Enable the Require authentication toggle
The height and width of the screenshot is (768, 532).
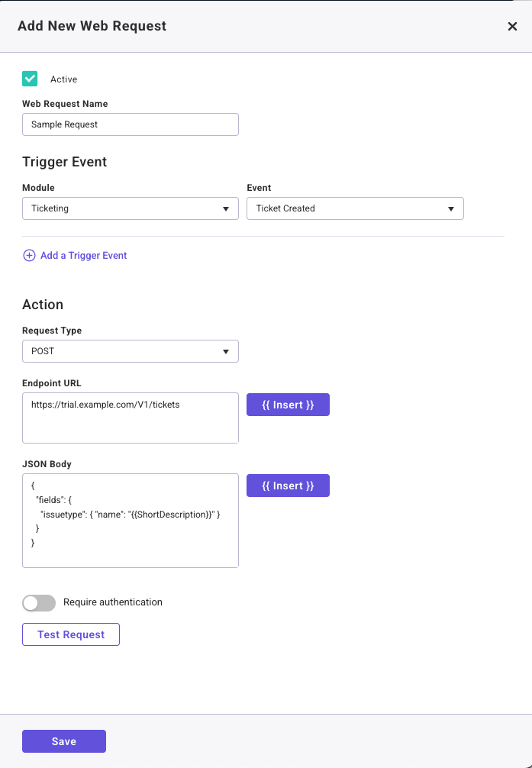tap(39, 603)
